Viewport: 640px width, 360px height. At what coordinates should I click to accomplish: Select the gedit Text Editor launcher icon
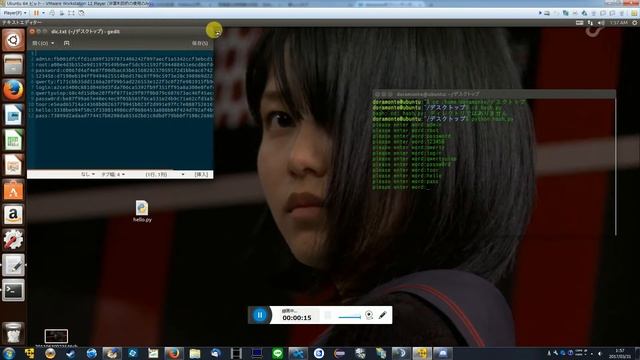[x=13, y=265]
